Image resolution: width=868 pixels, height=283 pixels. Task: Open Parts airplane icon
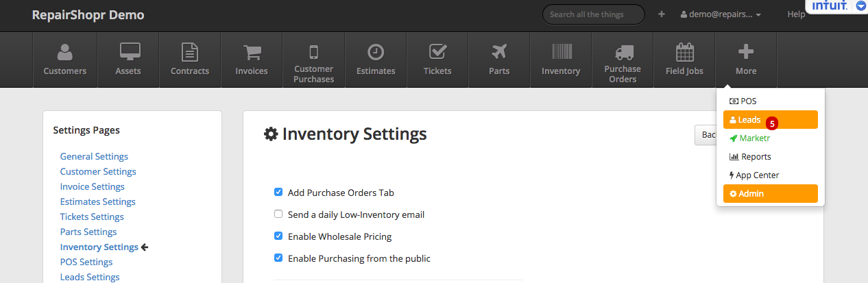[x=499, y=52]
